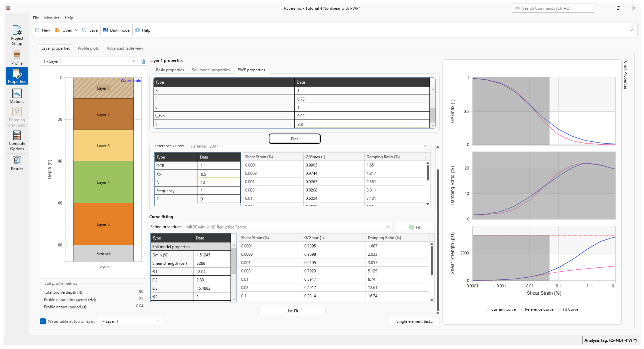This screenshot has height=349, width=644.
Task: Select the PWP properties tab
Action: tap(251, 70)
